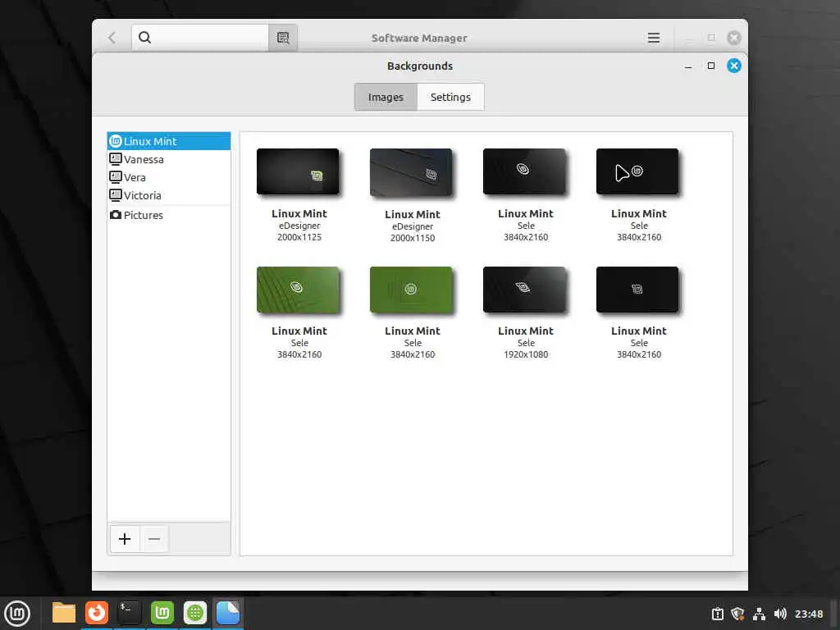
Task: Click the Linux Mint logo icon in sidebar
Action: pyautogui.click(x=115, y=141)
